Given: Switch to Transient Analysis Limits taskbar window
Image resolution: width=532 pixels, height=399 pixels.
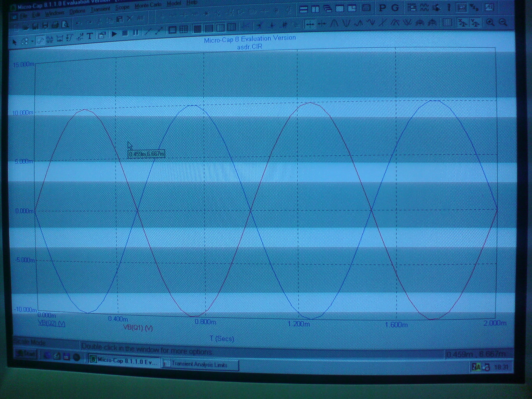Looking at the screenshot, I should coord(199,365).
